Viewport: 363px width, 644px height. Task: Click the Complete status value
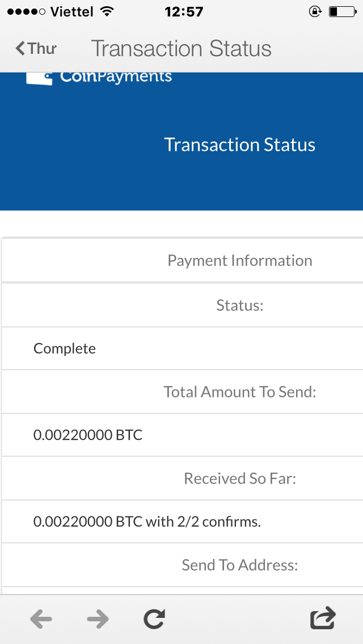point(65,348)
